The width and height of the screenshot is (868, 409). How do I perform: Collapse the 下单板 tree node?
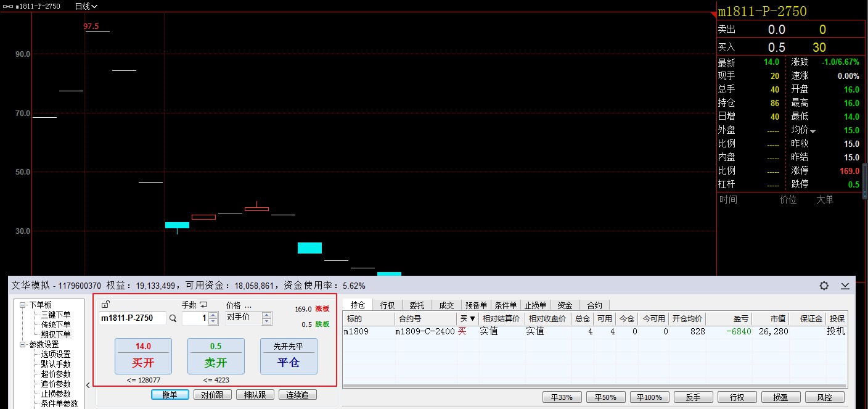23,305
